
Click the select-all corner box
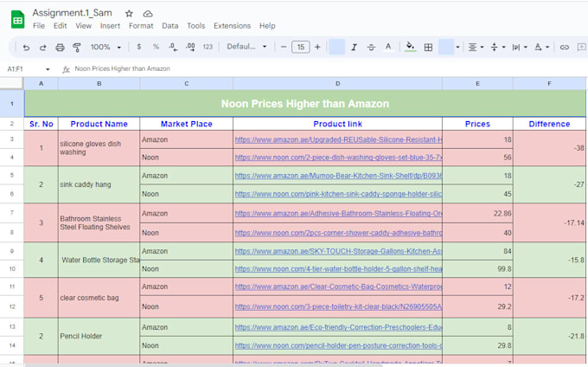coord(11,83)
